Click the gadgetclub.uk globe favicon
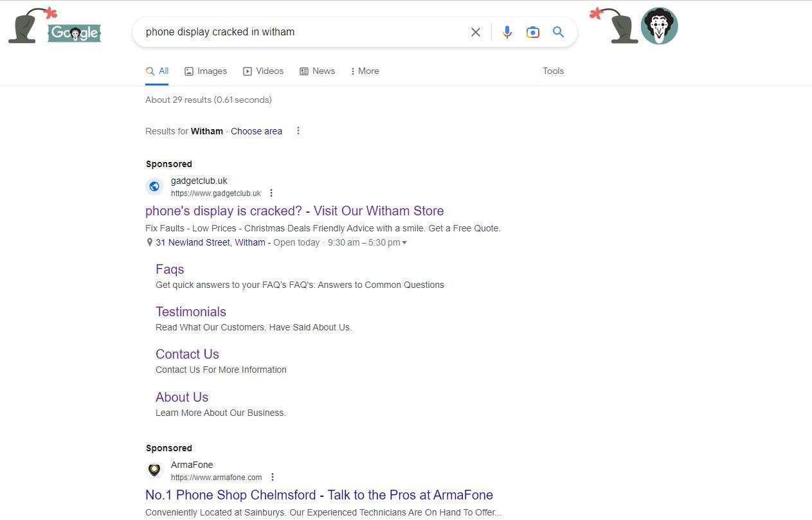The width and height of the screenshot is (812, 520). tap(154, 186)
